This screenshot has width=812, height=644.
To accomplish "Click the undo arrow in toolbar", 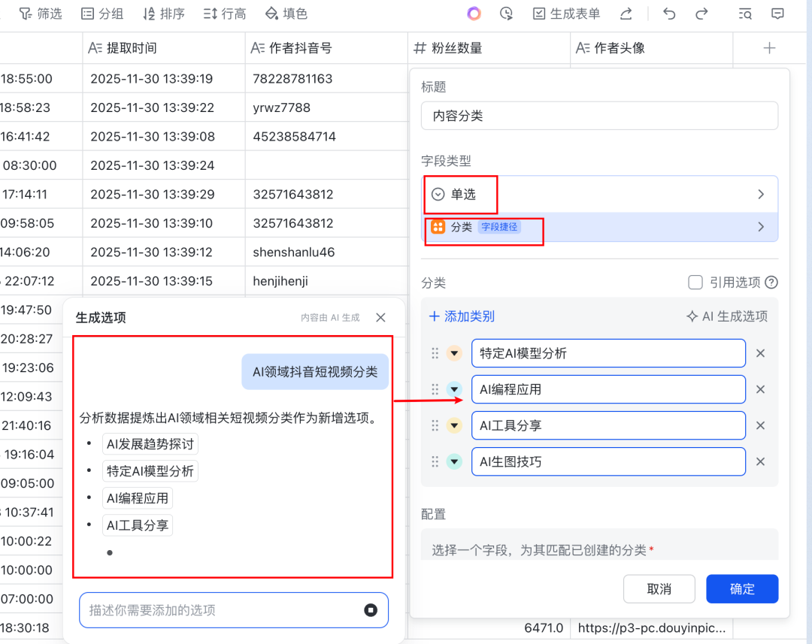I will point(669,14).
